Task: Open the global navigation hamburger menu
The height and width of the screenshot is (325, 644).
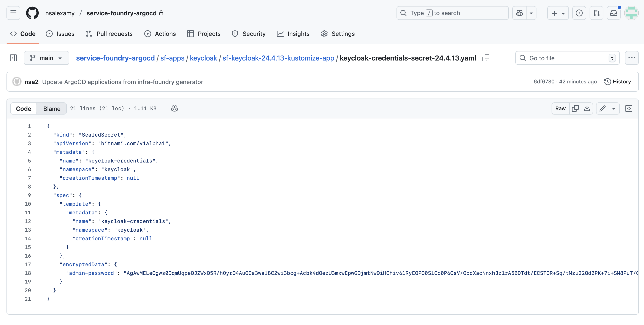Action: [13, 13]
